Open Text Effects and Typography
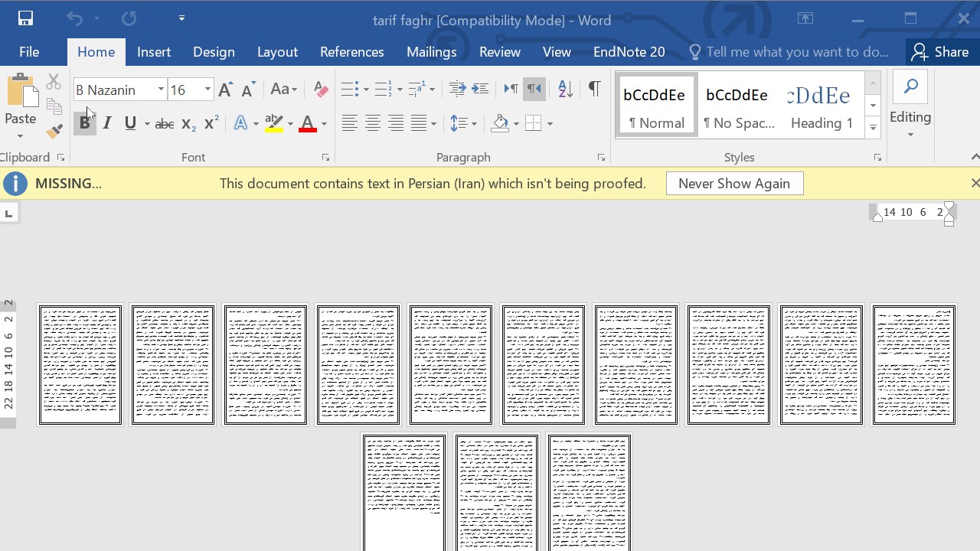980x551 pixels. pyautogui.click(x=241, y=123)
